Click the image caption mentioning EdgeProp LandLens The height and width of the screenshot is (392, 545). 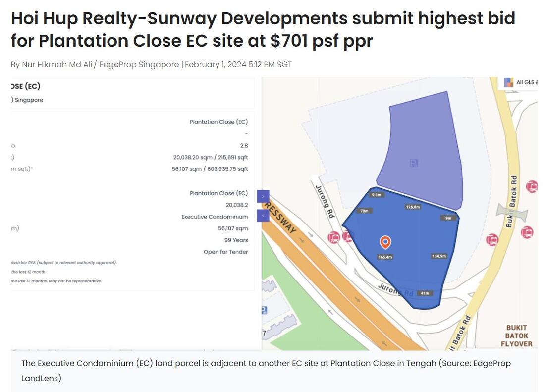coord(266,371)
